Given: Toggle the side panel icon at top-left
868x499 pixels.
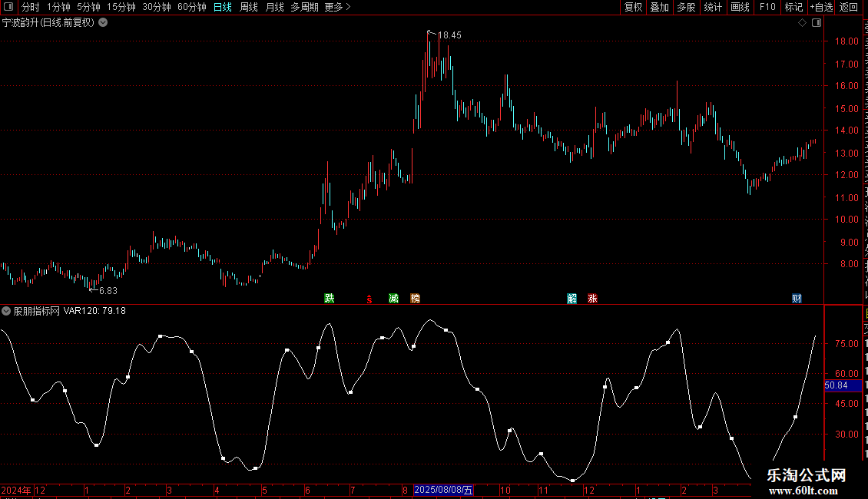Looking at the screenshot, I should click(x=8, y=7).
